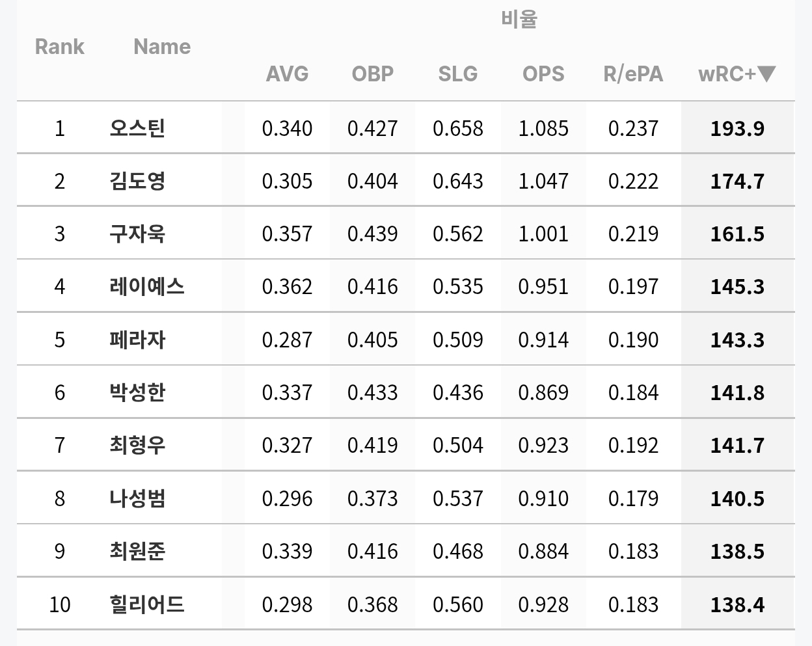Viewport: 812px width, 646px height.
Task: Open player 나성범 profile link
Action: point(137,498)
